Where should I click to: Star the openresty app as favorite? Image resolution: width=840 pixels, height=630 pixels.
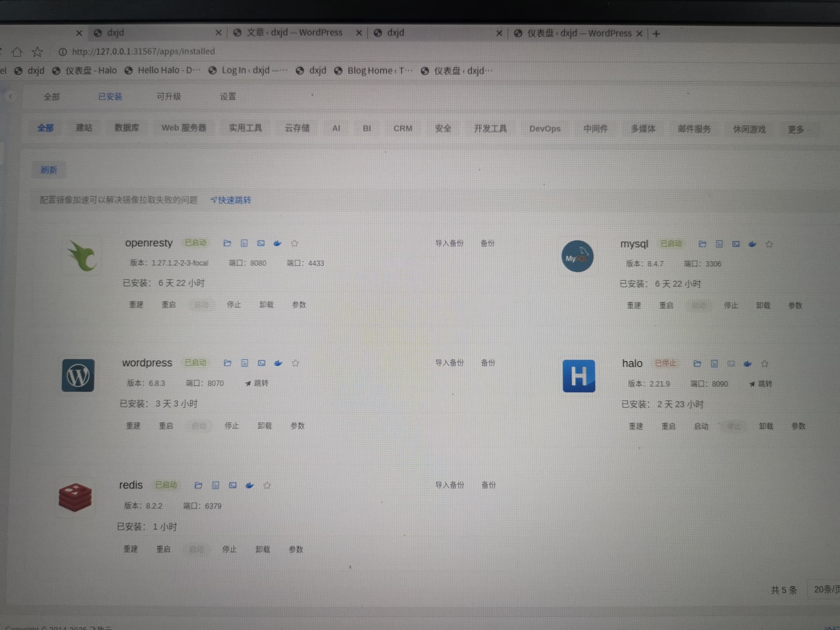(294, 243)
